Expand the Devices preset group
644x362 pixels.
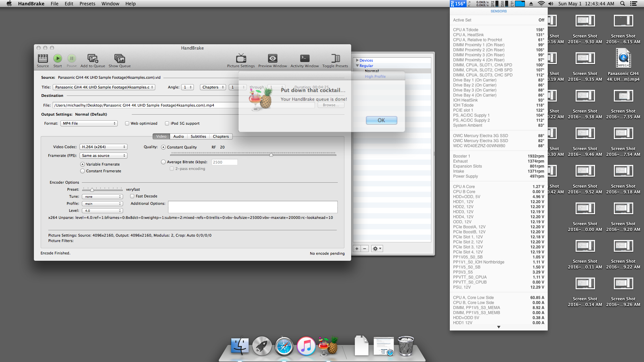coord(358,60)
